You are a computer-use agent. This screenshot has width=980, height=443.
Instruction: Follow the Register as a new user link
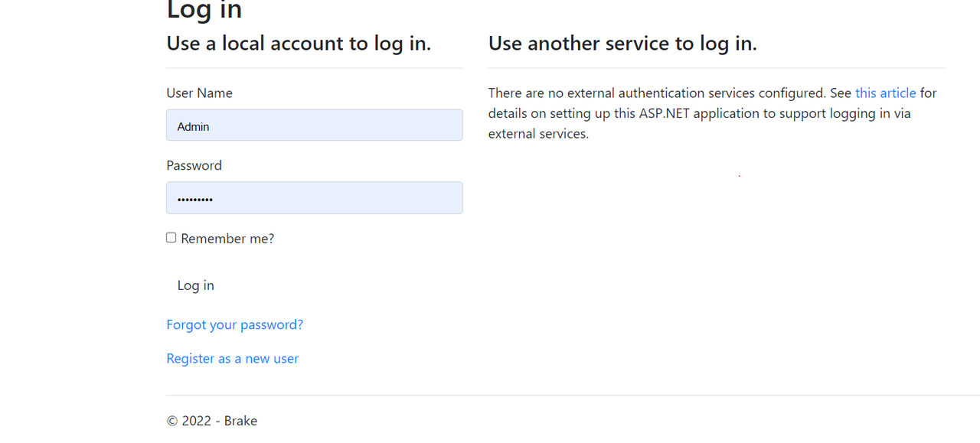pos(232,358)
